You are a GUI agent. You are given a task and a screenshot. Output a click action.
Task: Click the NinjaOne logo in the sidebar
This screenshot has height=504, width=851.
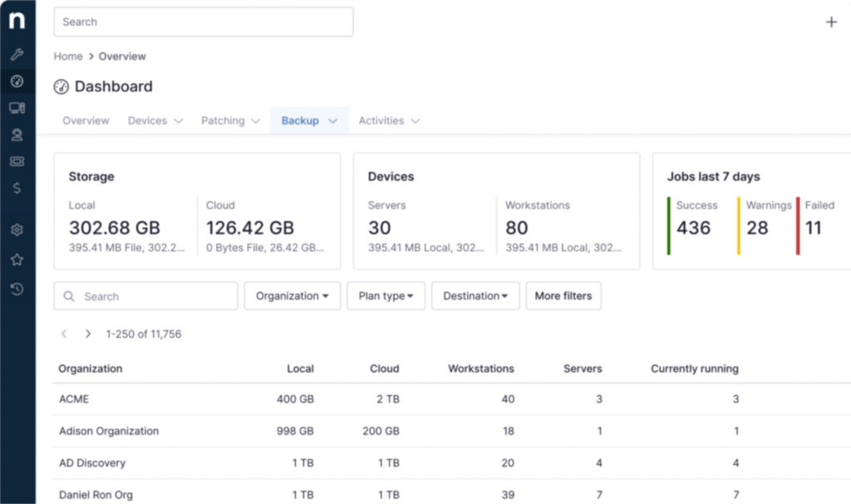click(x=17, y=22)
